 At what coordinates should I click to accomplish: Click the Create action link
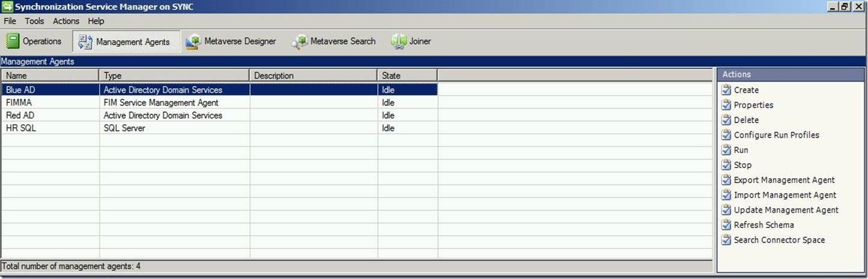(x=746, y=90)
